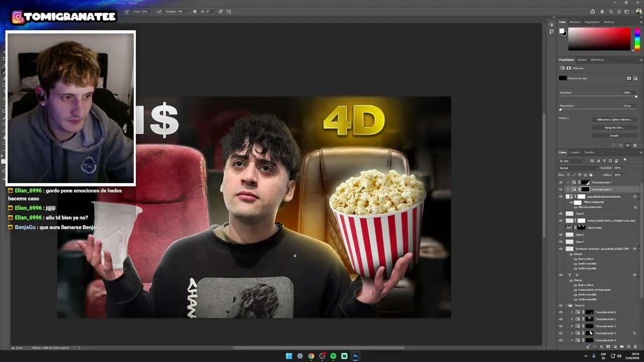Hide the Tono/saturación 9 layer

pos(561,190)
